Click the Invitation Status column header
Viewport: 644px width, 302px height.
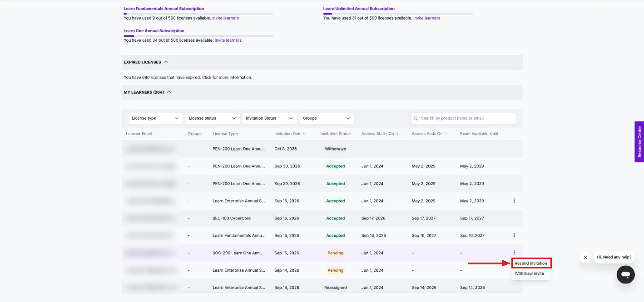(x=336, y=134)
